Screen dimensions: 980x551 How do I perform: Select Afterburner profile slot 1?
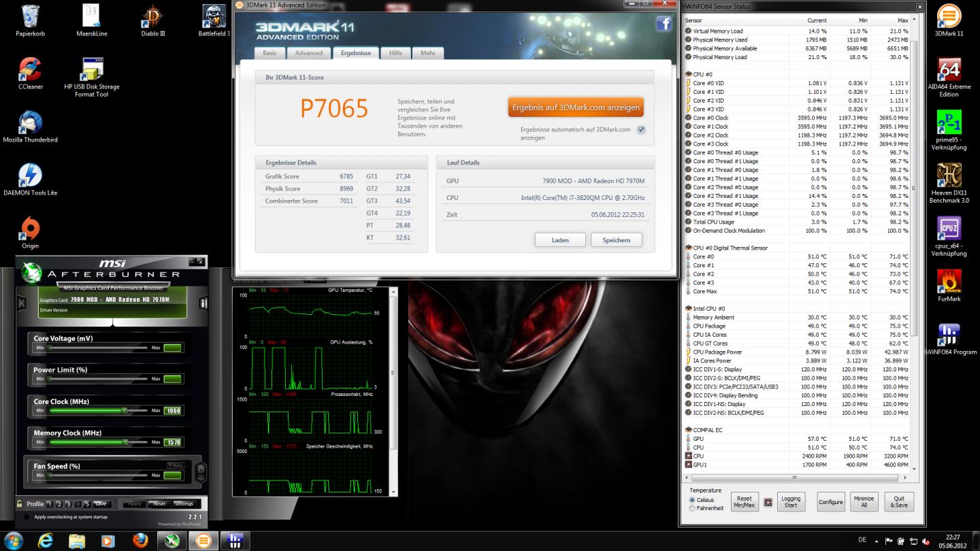click(x=50, y=504)
